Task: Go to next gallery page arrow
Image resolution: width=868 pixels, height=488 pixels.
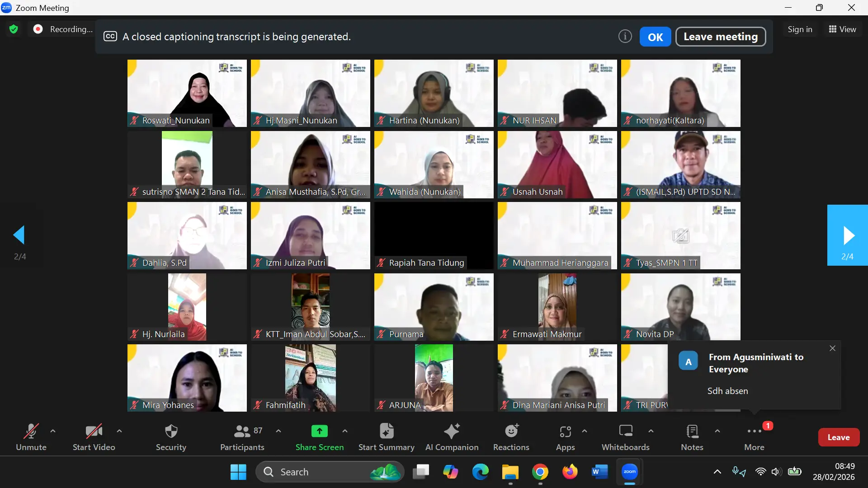Action: pos(848,235)
